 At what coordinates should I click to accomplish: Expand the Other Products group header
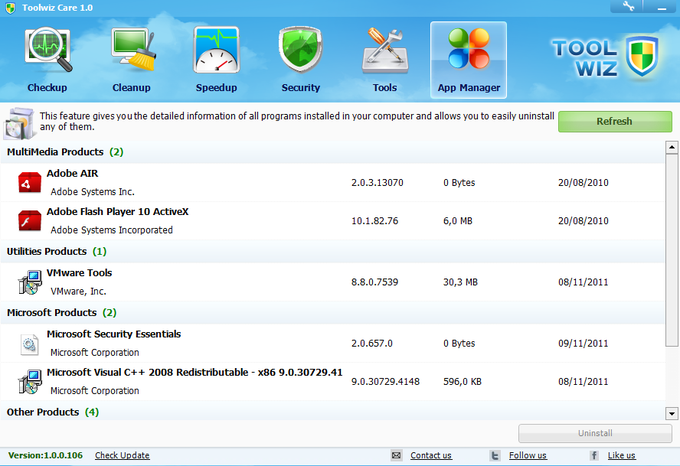pyautogui.click(x=332, y=412)
